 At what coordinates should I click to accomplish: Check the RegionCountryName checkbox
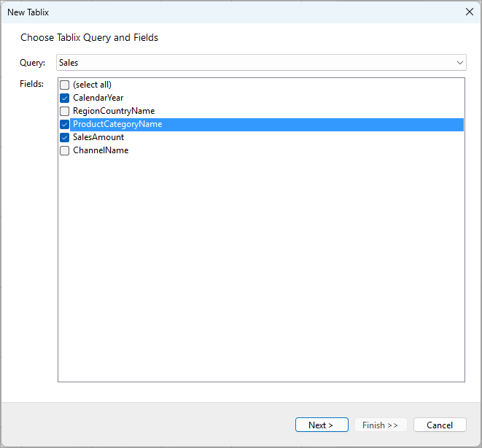pyautogui.click(x=65, y=111)
